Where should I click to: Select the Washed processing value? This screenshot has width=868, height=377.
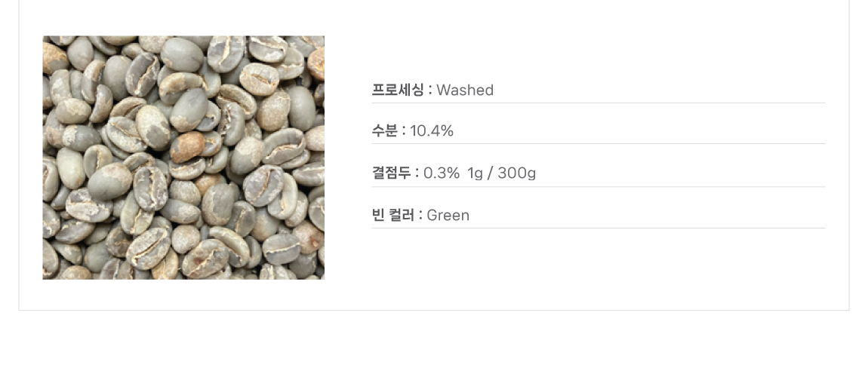pos(465,90)
